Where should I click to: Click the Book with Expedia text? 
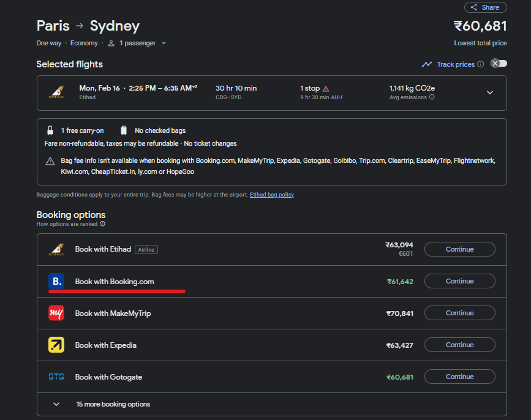click(106, 345)
